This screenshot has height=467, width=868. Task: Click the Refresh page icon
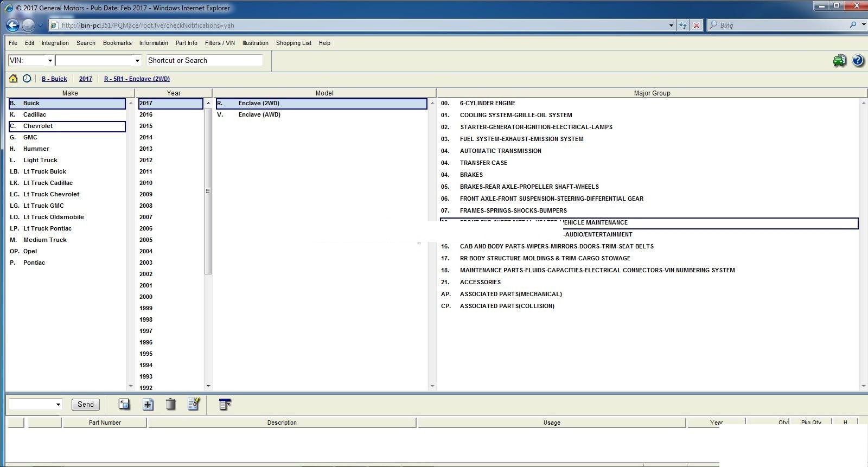683,25
